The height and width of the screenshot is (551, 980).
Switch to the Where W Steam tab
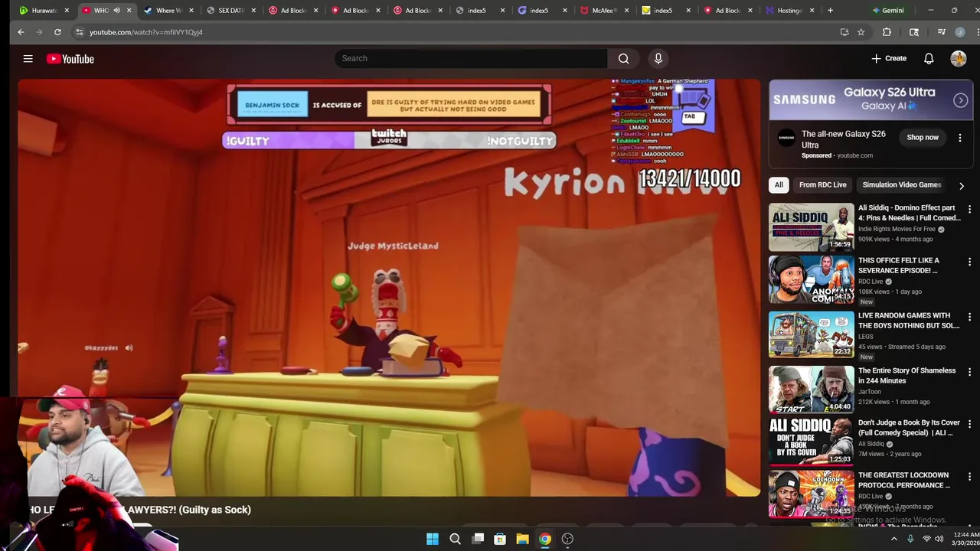tap(168, 10)
